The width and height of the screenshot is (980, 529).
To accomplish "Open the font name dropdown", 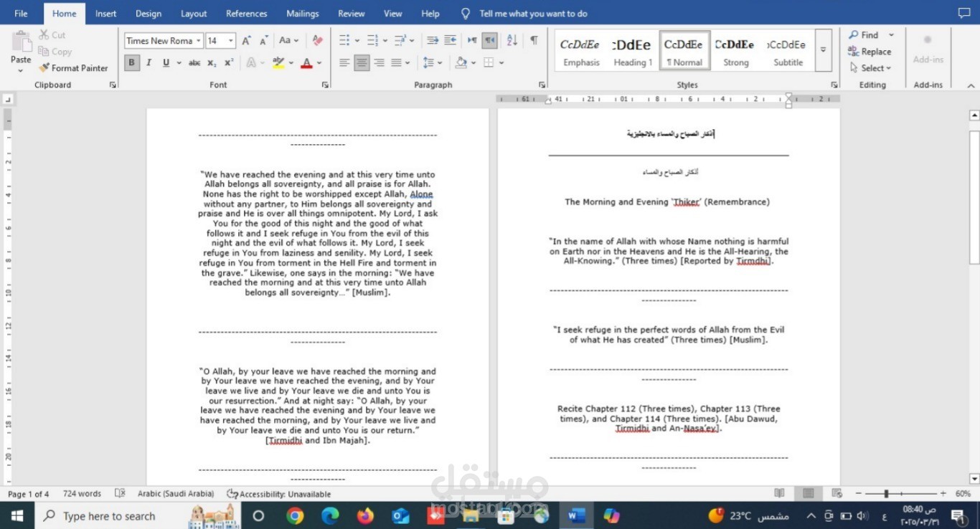I will 164,41.
